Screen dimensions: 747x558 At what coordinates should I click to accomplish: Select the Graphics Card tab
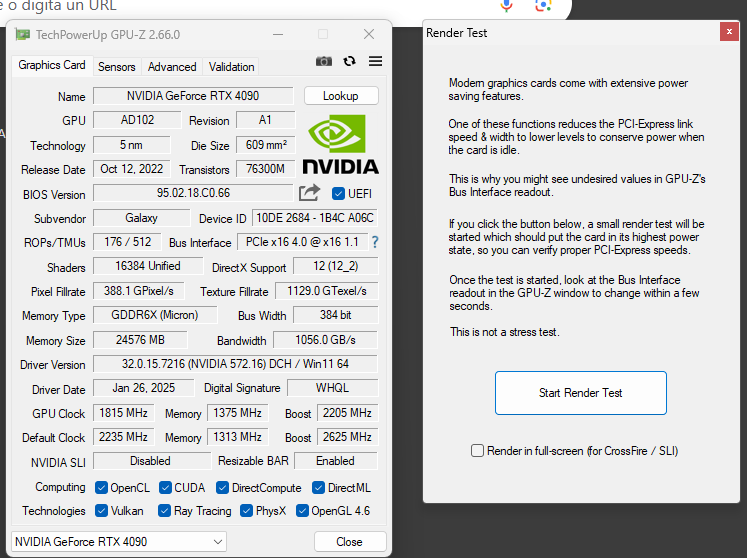(x=52, y=65)
